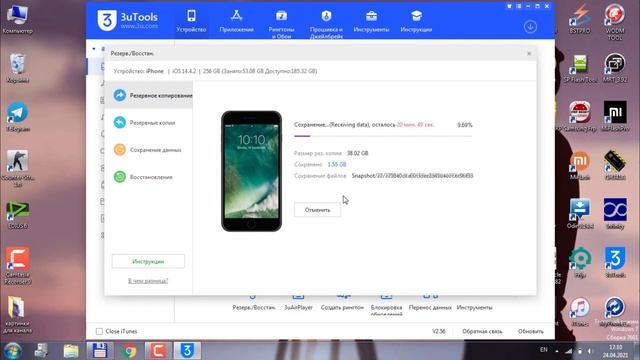Click the V2.56 version text
Screen dimensions: 640x360
click(439, 331)
